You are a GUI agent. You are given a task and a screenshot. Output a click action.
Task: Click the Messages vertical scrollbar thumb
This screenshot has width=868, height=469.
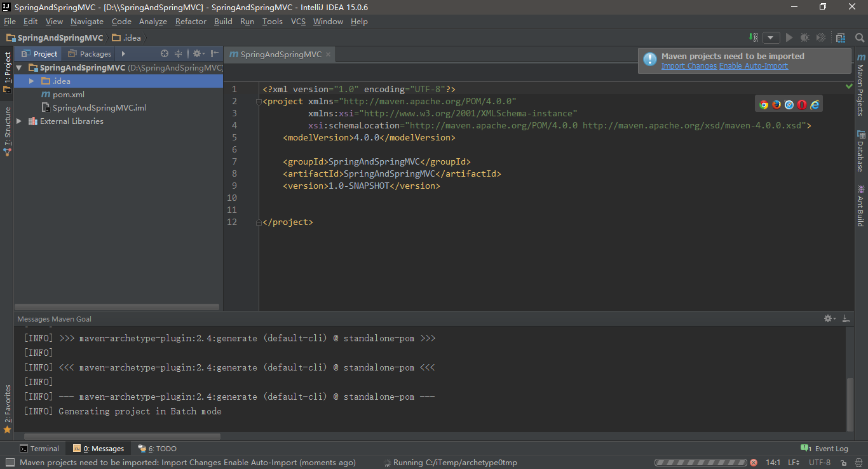[850, 404]
